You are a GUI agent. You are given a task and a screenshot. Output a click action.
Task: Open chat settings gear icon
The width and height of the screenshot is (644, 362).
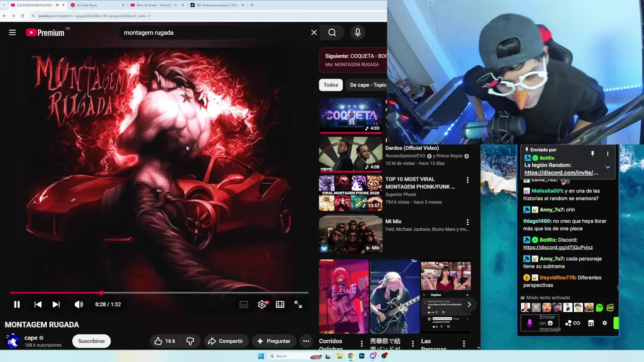coord(604,323)
